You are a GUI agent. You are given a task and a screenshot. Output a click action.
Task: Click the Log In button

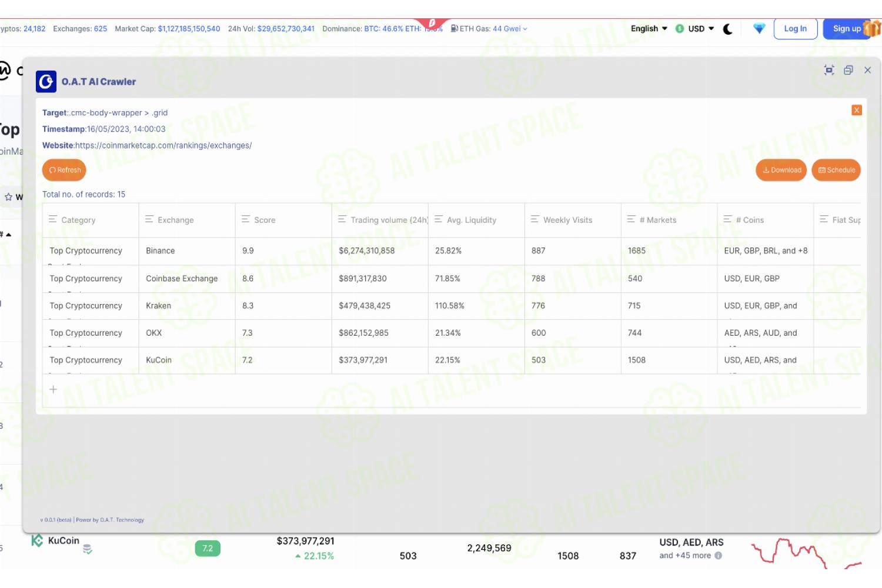pos(796,28)
